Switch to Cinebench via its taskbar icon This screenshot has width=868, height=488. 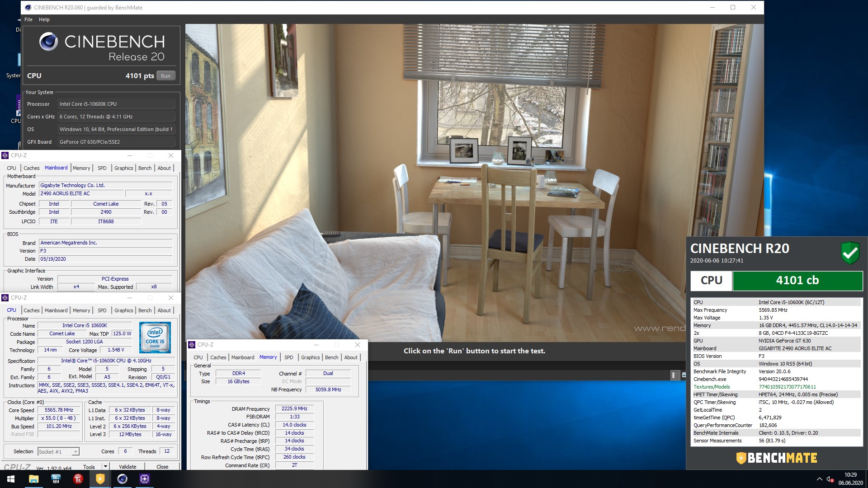point(123,479)
